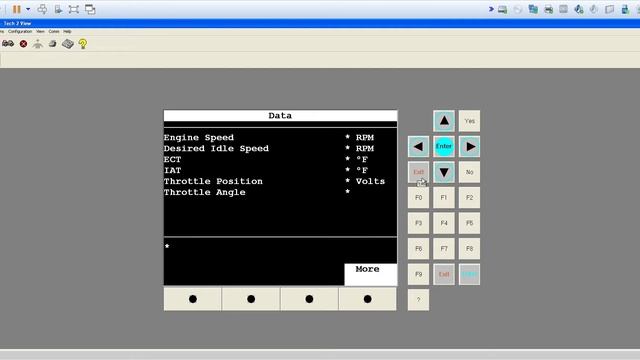Click the F6 function key
Image resolution: width=640 pixels, height=360 pixels.
(x=418, y=249)
